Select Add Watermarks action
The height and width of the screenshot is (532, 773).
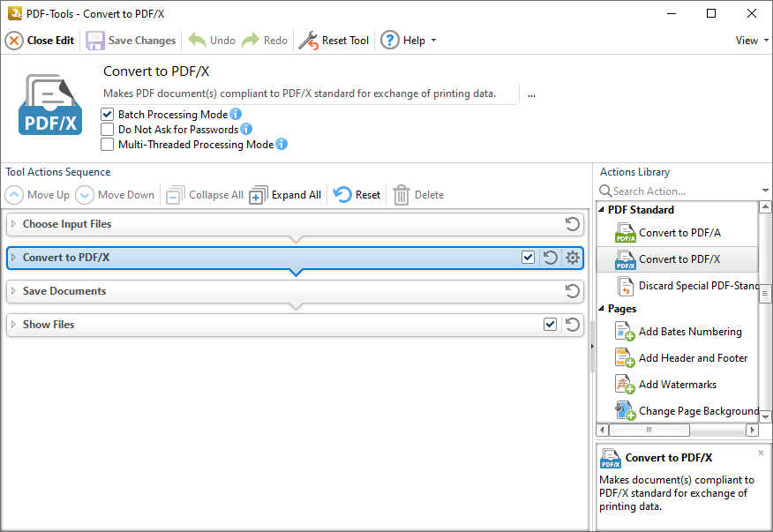(x=678, y=385)
